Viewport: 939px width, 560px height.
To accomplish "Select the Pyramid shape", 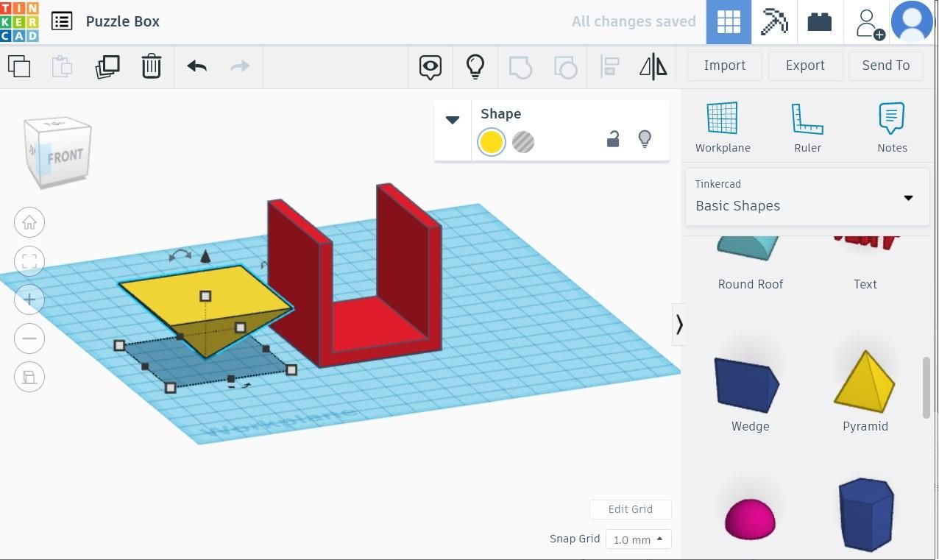I will pyautogui.click(x=865, y=383).
